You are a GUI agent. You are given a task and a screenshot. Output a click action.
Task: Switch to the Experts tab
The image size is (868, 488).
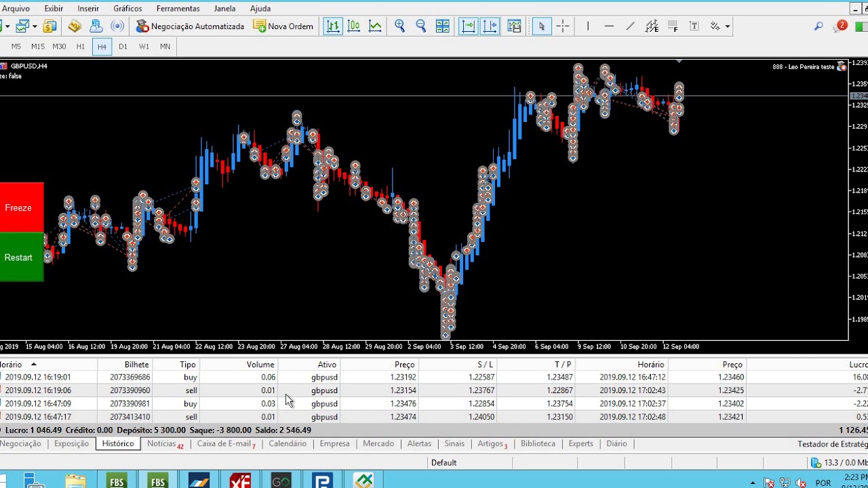coord(580,444)
